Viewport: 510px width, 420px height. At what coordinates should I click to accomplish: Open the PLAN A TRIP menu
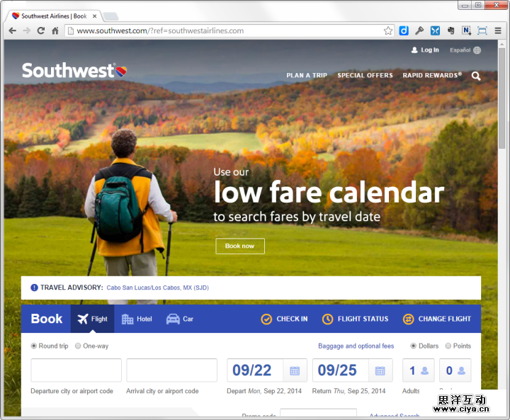[x=307, y=76]
